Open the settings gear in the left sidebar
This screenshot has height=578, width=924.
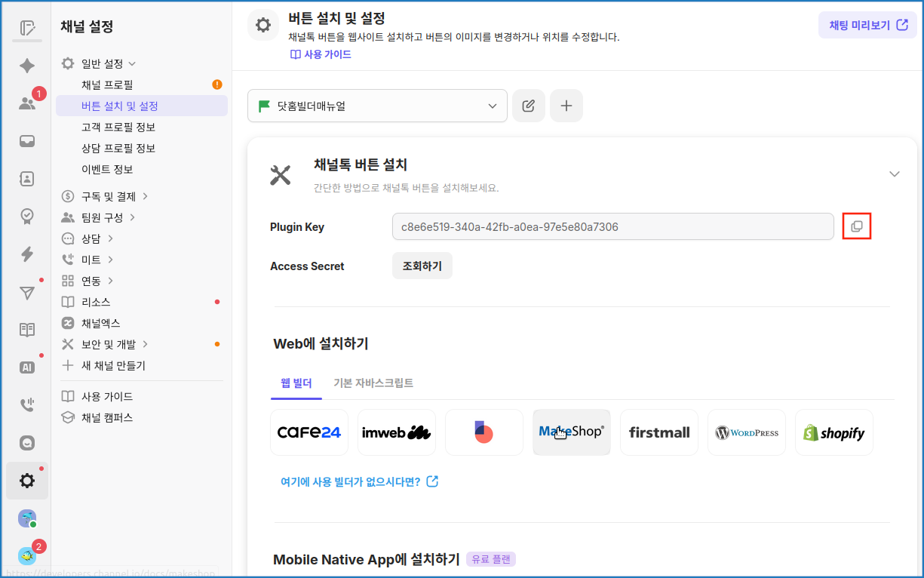point(27,481)
